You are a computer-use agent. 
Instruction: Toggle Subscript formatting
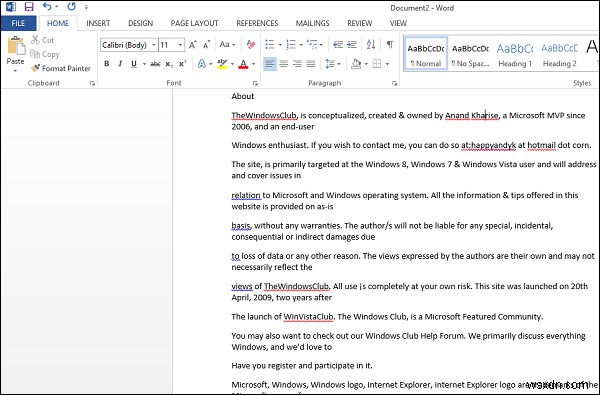169,64
